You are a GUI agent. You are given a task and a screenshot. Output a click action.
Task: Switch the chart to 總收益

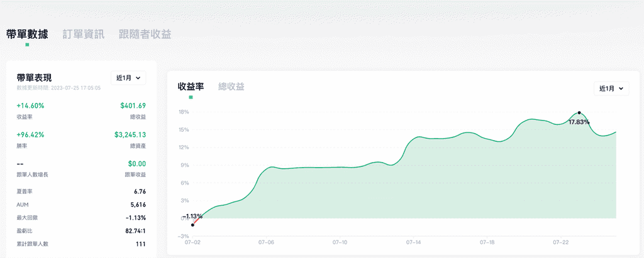[x=231, y=87]
